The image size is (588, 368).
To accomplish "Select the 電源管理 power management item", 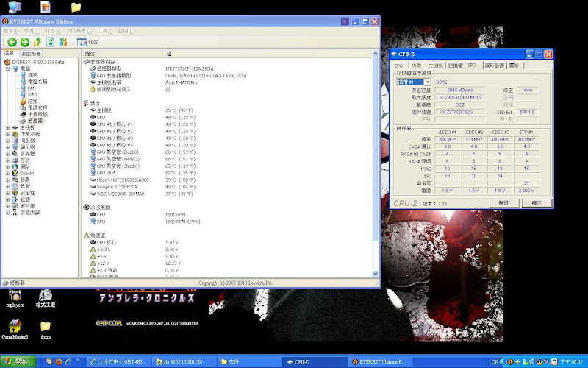I will (x=34, y=107).
